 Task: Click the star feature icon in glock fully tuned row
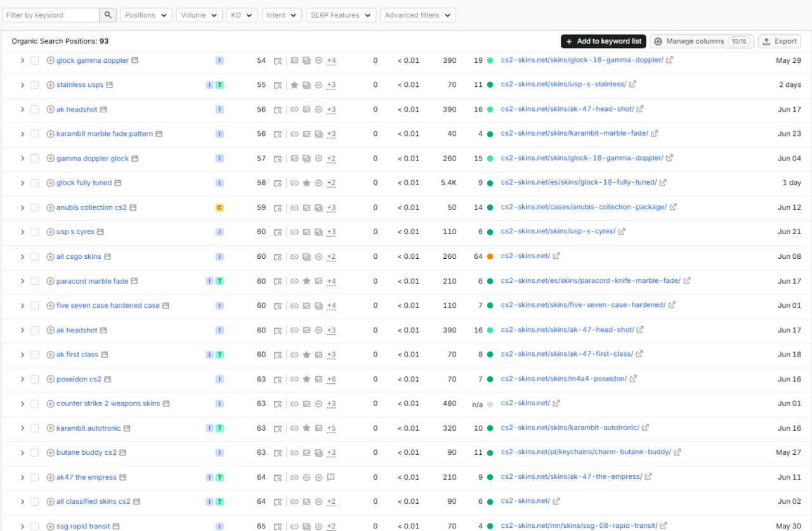306,183
